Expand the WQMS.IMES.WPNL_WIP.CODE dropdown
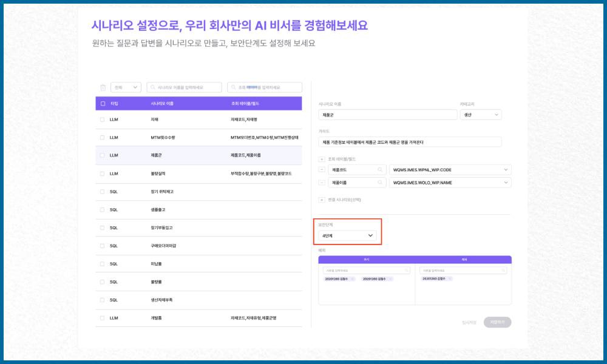This screenshot has height=364, width=607. tap(450, 170)
